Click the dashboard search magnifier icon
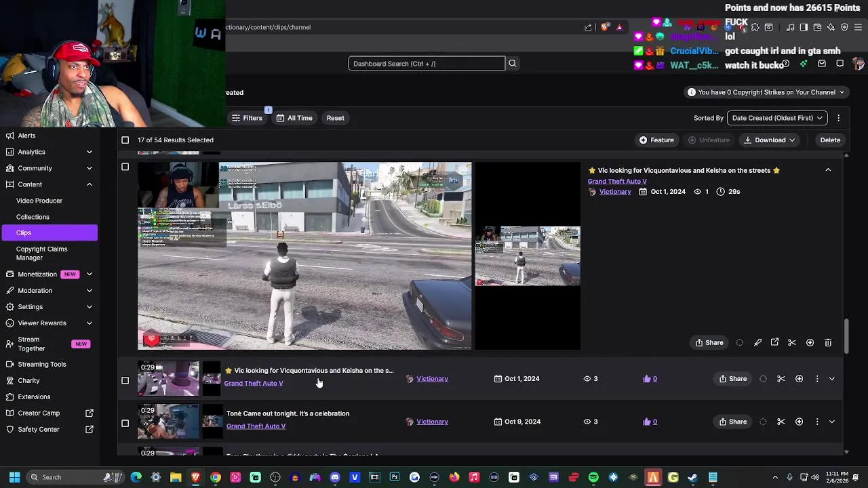The height and width of the screenshot is (488, 868). [x=513, y=64]
